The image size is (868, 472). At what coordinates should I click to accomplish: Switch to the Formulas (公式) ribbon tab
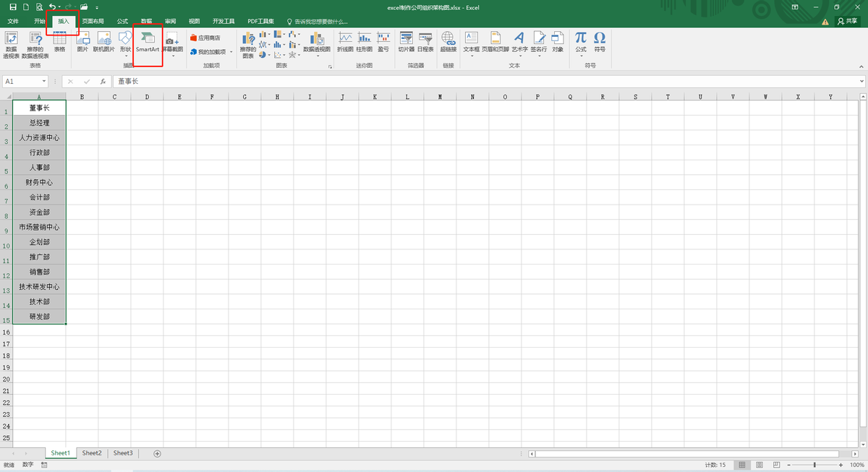122,21
